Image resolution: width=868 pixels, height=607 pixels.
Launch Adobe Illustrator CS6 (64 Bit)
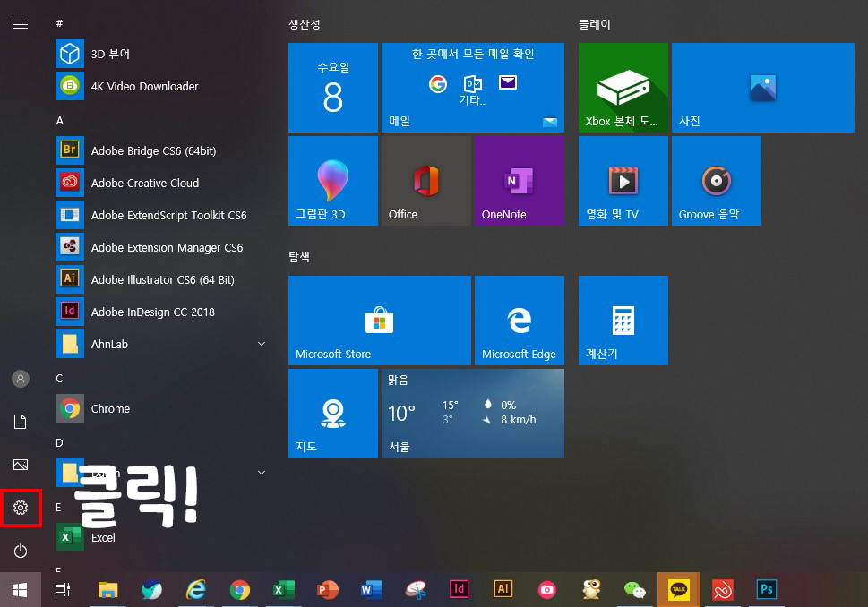(x=160, y=279)
